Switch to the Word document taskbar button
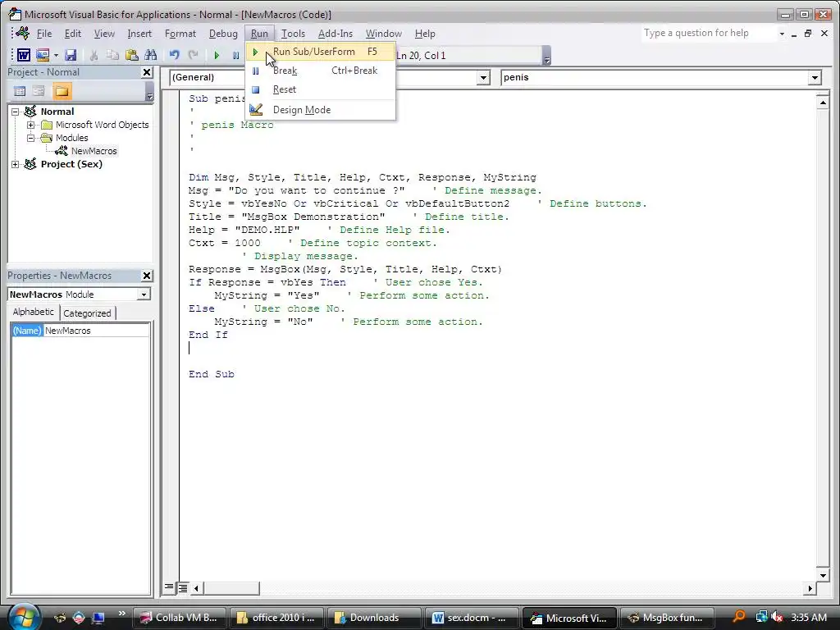 tap(470, 618)
